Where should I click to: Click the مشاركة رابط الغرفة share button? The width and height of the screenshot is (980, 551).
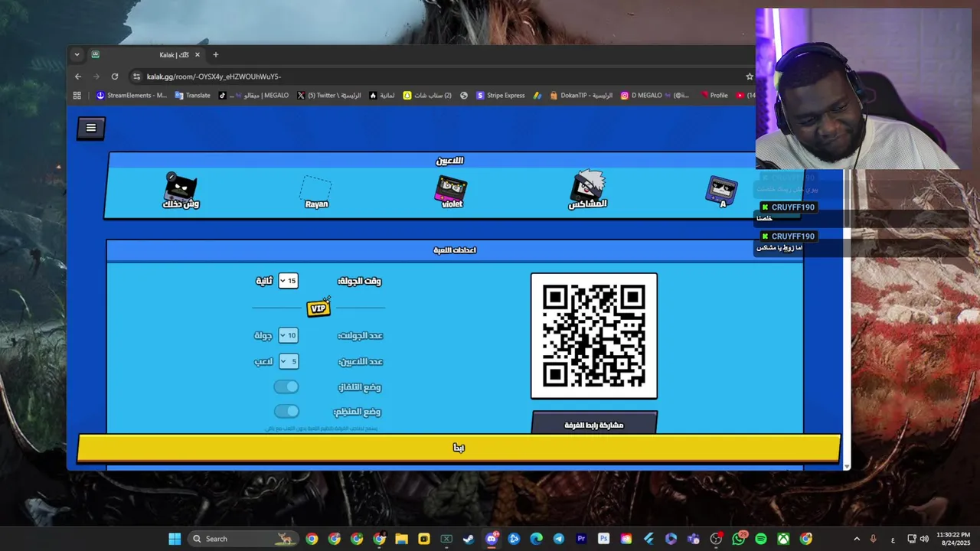coord(594,423)
